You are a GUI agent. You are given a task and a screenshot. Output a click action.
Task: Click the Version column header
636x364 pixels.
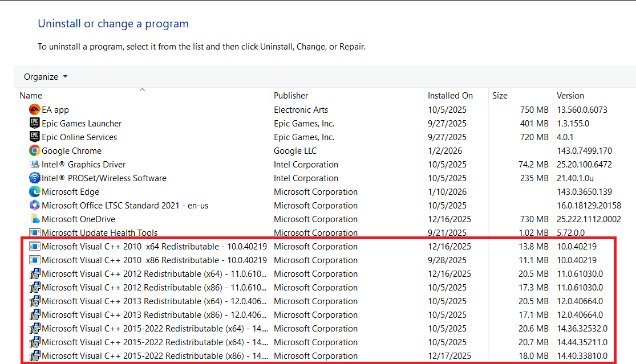570,96
